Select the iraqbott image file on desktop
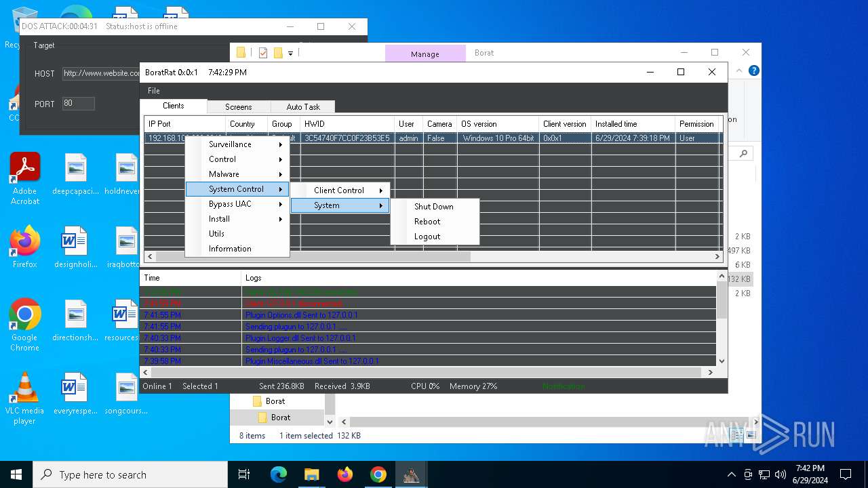868x488 pixels. 122,247
